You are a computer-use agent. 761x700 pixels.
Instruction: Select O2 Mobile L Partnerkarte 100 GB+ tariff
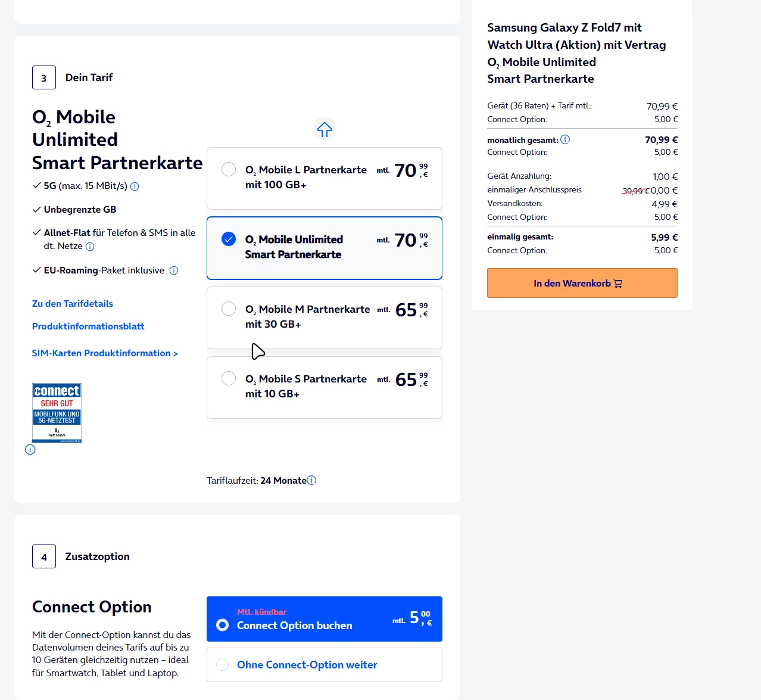(x=229, y=169)
